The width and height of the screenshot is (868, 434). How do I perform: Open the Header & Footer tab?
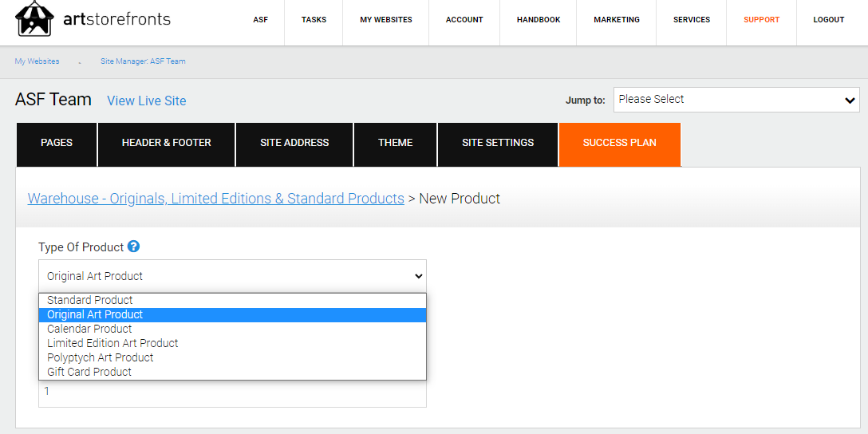(166, 144)
